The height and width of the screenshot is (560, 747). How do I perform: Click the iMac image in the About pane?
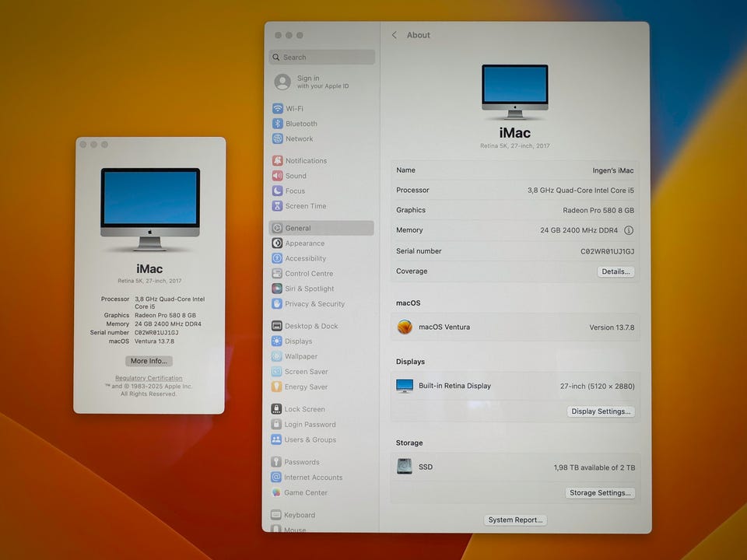point(515,92)
